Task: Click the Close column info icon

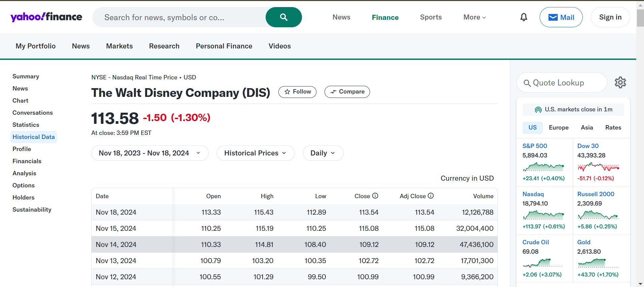Action: (x=375, y=196)
